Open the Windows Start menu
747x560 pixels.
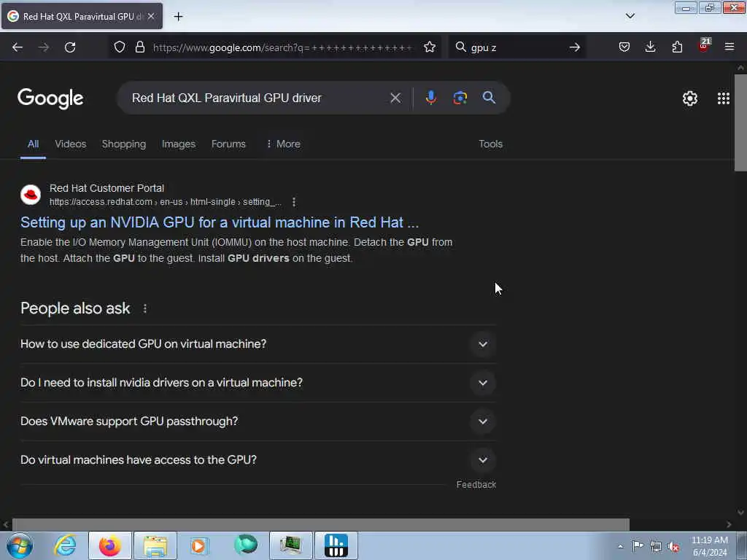tap(19, 545)
